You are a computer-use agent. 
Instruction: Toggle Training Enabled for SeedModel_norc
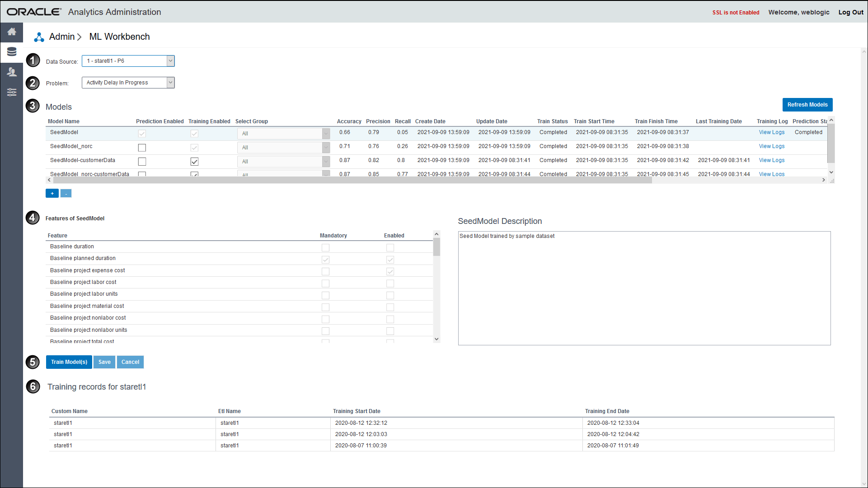point(194,148)
